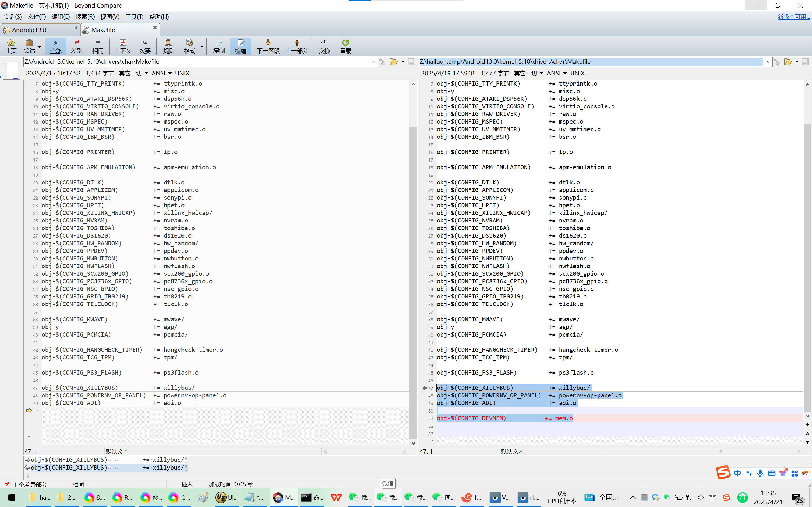The image size is (812, 507).
Task: Click the 主页 home toolbar icon
Action: click(x=11, y=46)
